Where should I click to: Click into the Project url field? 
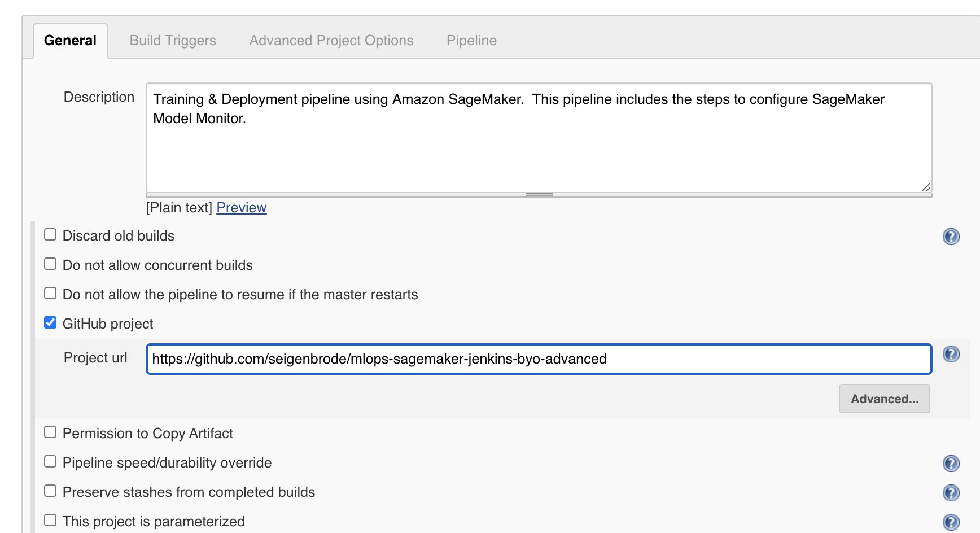pos(539,359)
